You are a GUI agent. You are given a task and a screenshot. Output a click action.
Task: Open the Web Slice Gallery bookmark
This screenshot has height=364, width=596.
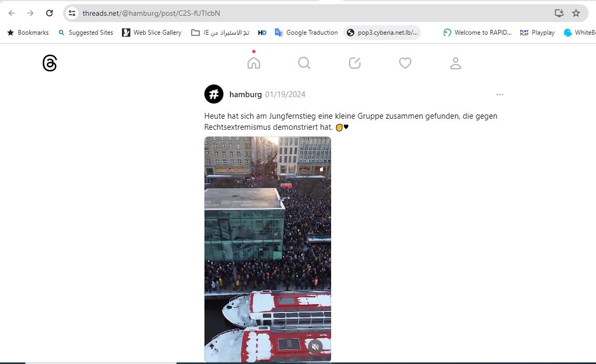coord(152,33)
